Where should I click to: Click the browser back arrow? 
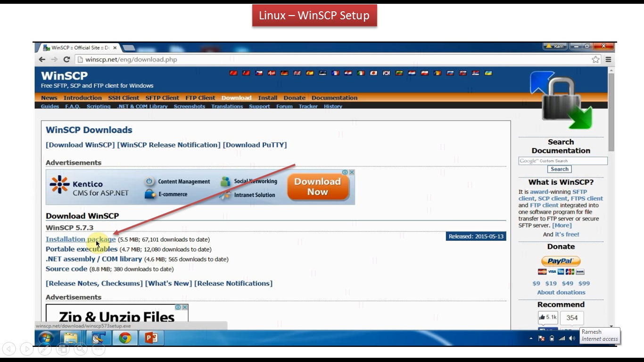point(42,59)
